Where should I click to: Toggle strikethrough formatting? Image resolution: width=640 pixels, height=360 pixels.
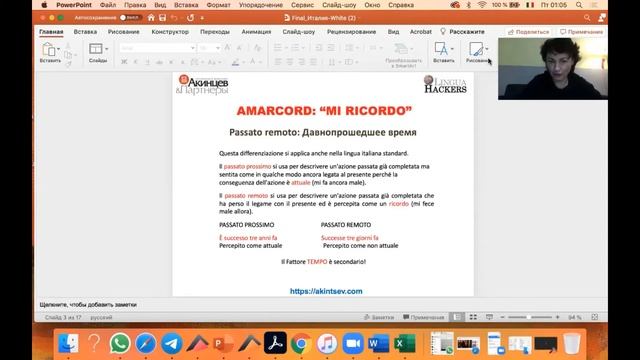point(159,62)
